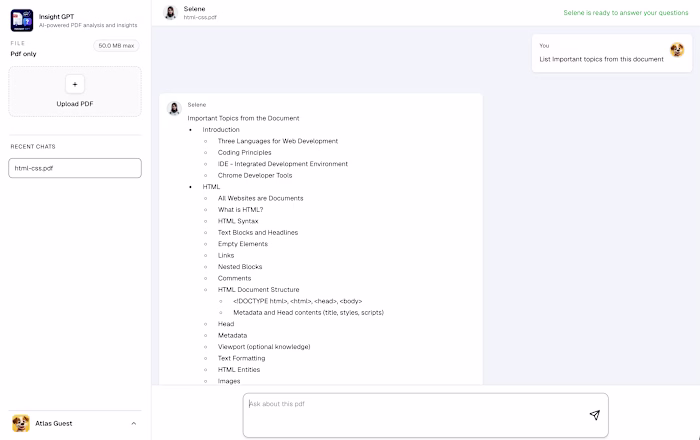
Task: Click the HTML Document Structure topic line
Action: 258,290
